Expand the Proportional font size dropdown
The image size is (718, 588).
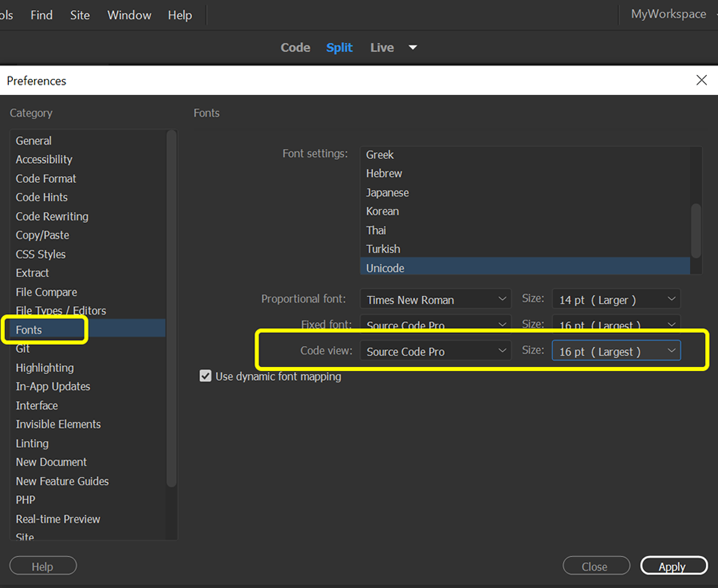tap(616, 299)
